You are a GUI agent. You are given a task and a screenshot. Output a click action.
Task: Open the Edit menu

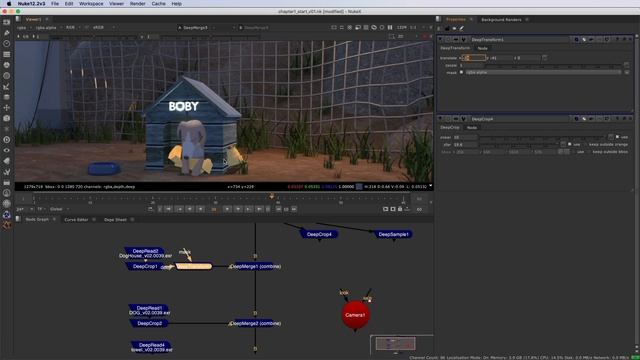coord(69,4)
